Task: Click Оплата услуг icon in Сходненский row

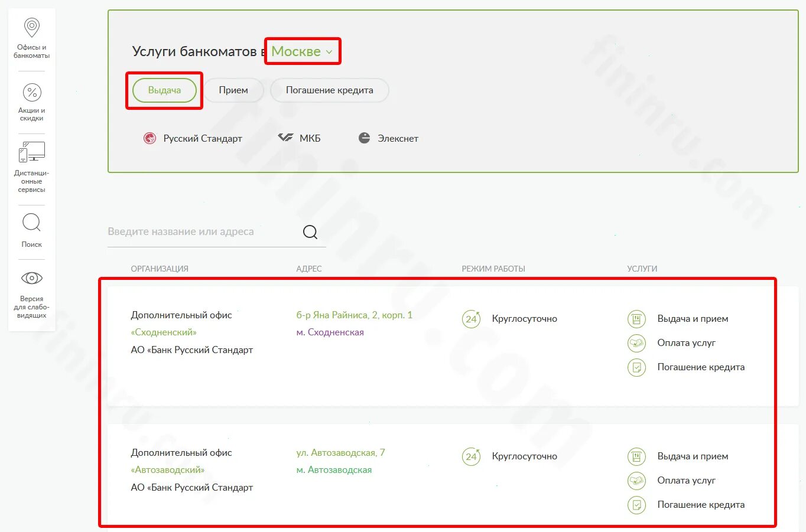Action: (636, 343)
